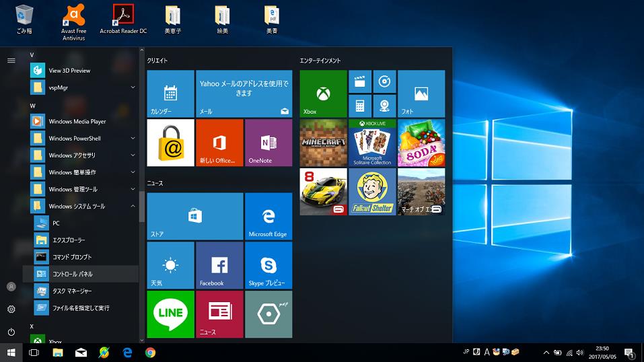Expand the Windows PowerShell folder
Image resolution: width=644 pixels, height=362 pixels.
133,138
